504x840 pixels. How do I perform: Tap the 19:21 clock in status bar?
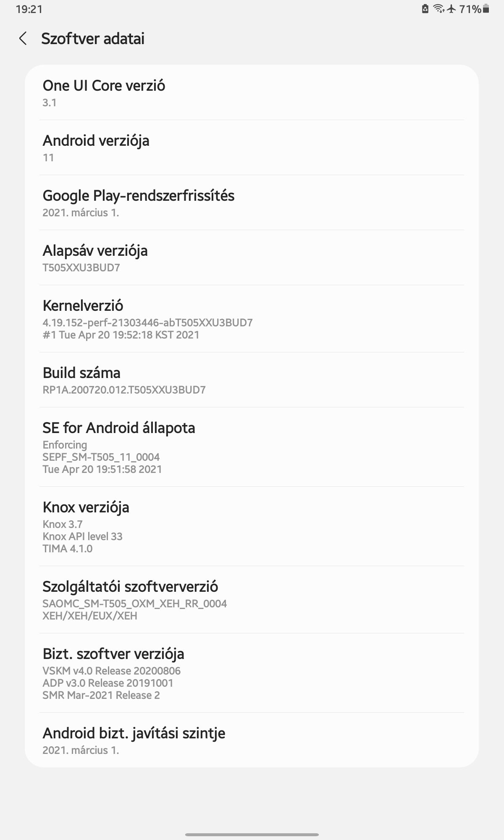[29, 9]
